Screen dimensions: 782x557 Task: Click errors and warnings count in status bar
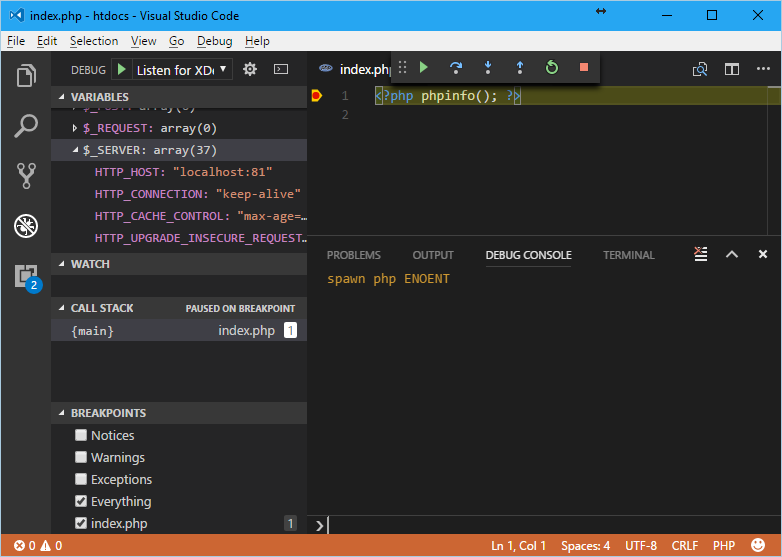37,546
